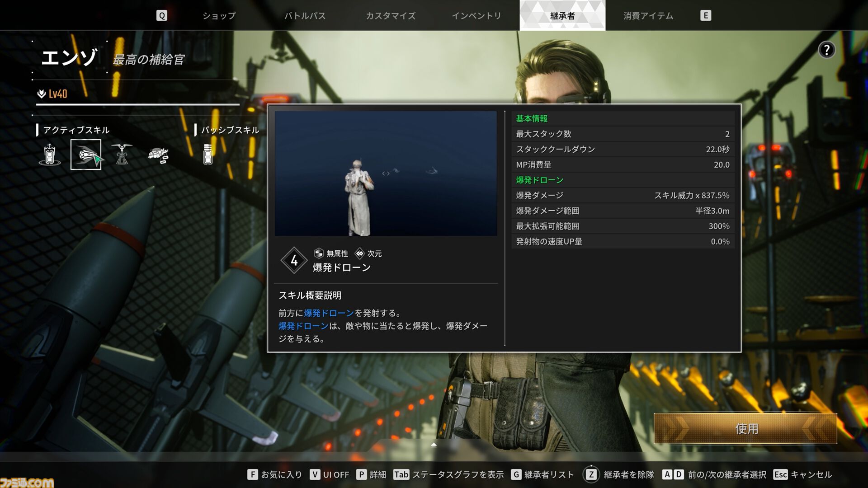Screen dimensions: 868x488
Task: Select the third active skill turret icon
Action: tap(122, 155)
